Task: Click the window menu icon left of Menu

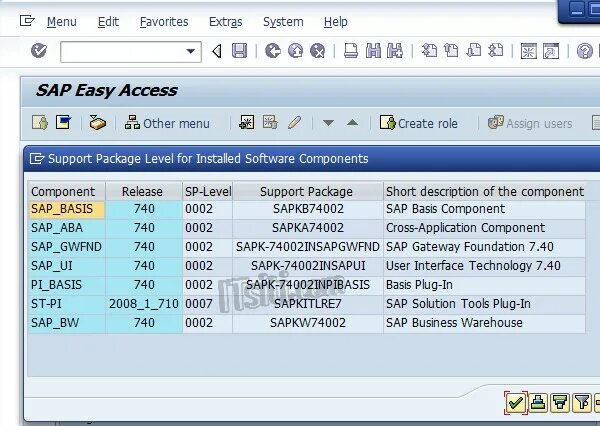Action: click(x=27, y=20)
